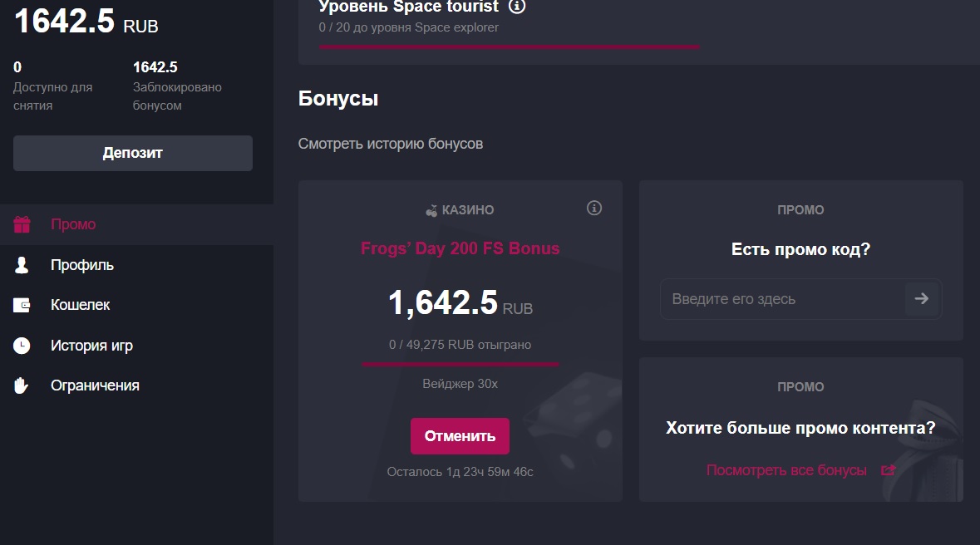
Task: Click the wallet icon beside Кошелек
Action: pyautogui.click(x=22, y=305)
